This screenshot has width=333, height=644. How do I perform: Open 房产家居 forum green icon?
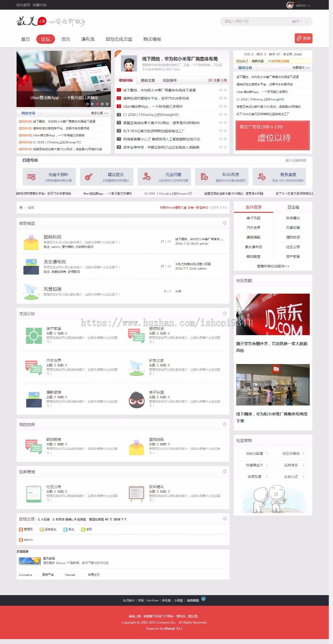point(34,336)
